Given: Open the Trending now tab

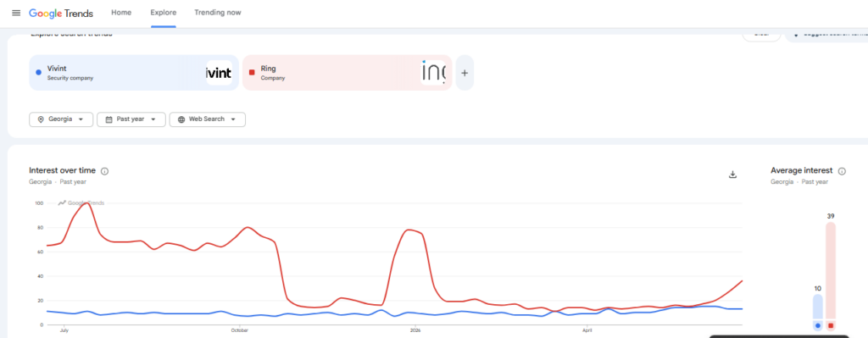Looking at the screenshot, I should (218, 12).
